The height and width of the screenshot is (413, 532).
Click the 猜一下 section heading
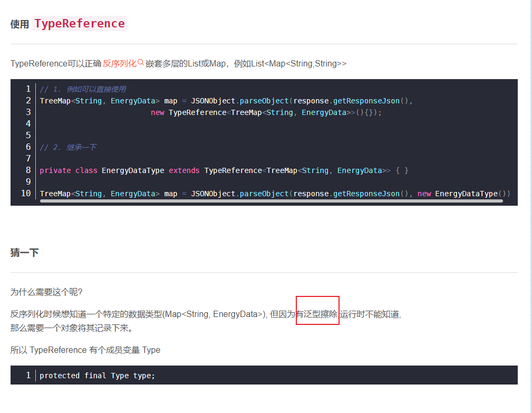pyautogui.click(x=24, y=253)
